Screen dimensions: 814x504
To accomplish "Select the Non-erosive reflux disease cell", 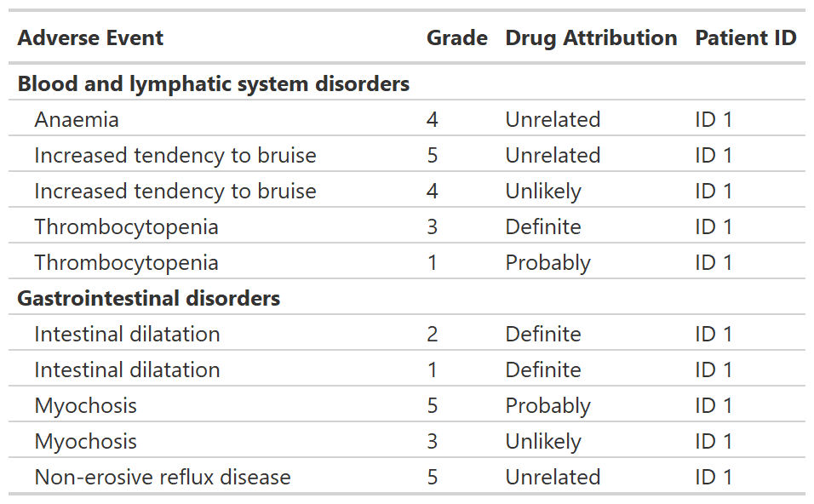I will click(163, 478).
